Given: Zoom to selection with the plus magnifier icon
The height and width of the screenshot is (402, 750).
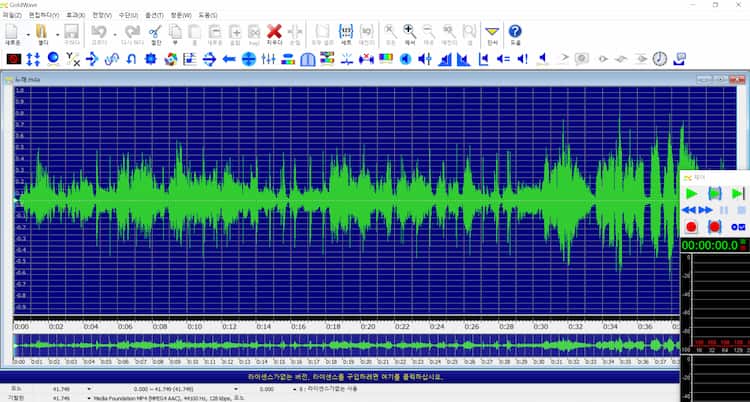Looking at the screenshot, I should coord(409,34).
